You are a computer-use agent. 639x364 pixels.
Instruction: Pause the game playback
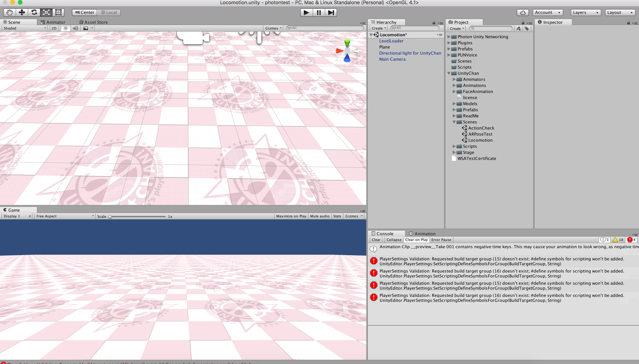(319, 13)
